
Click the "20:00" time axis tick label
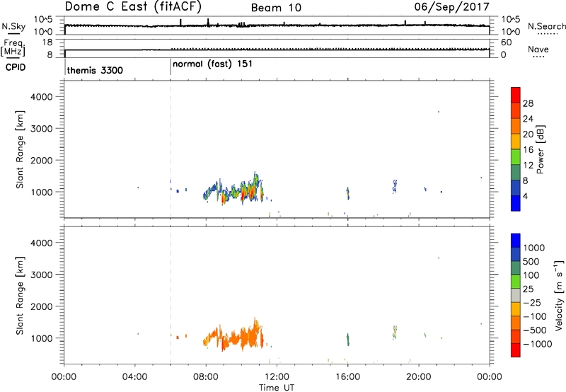tap(419, 377)
